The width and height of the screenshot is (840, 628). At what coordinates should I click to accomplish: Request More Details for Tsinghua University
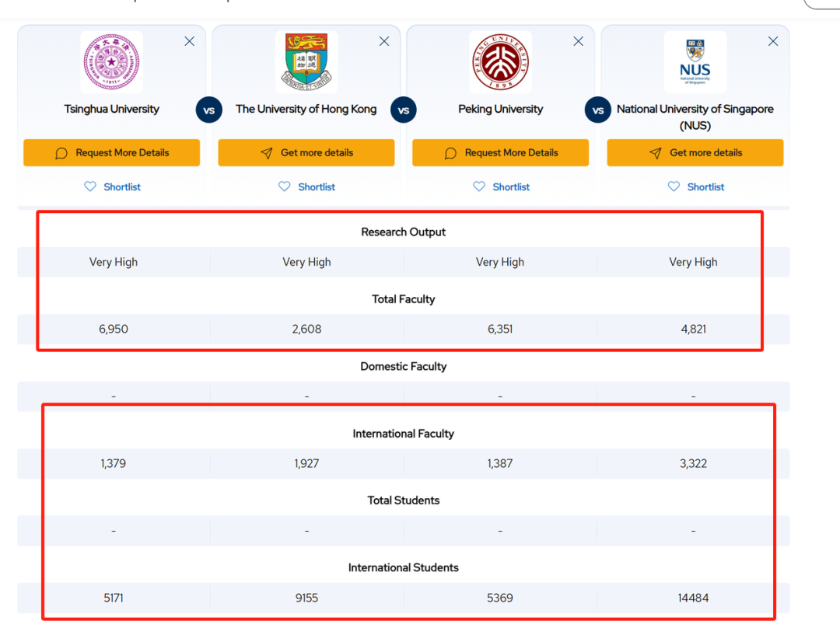[112, 153]
